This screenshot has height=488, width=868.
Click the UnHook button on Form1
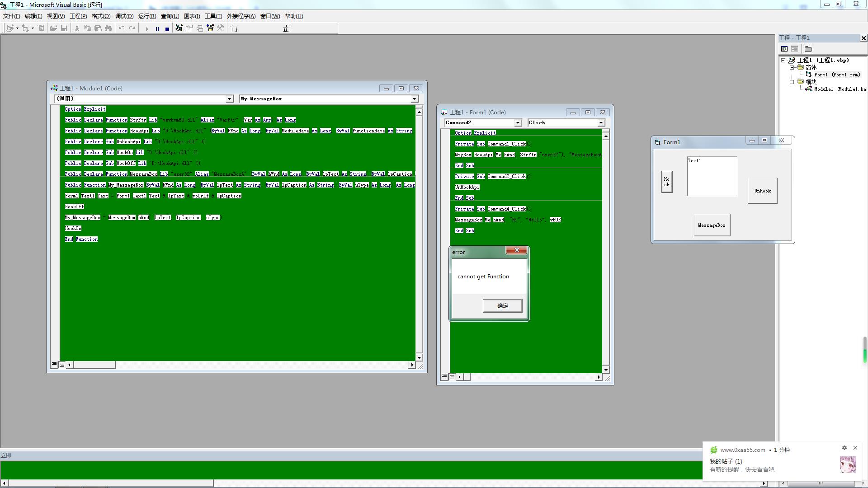coord(762,191)
